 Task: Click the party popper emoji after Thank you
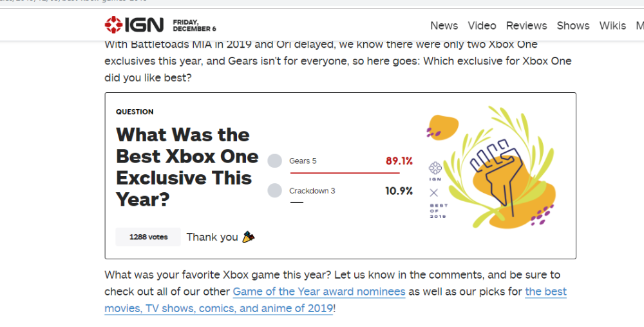249,237
